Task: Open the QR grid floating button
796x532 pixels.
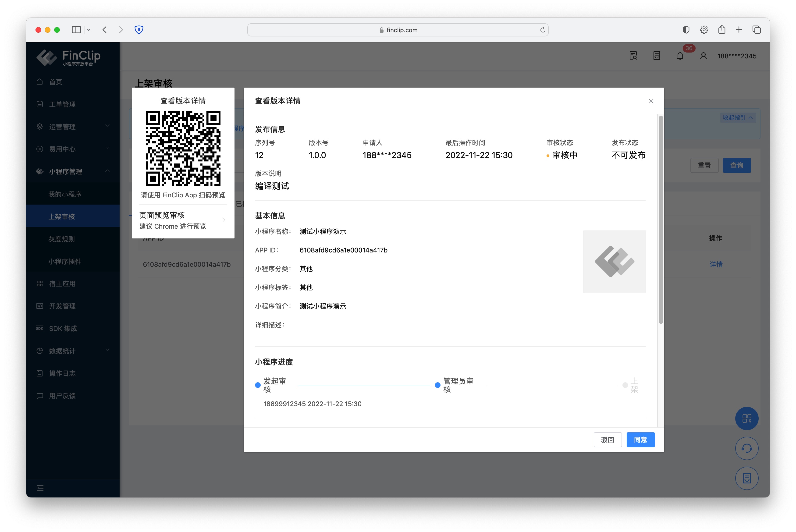Action: click(746, 418)
